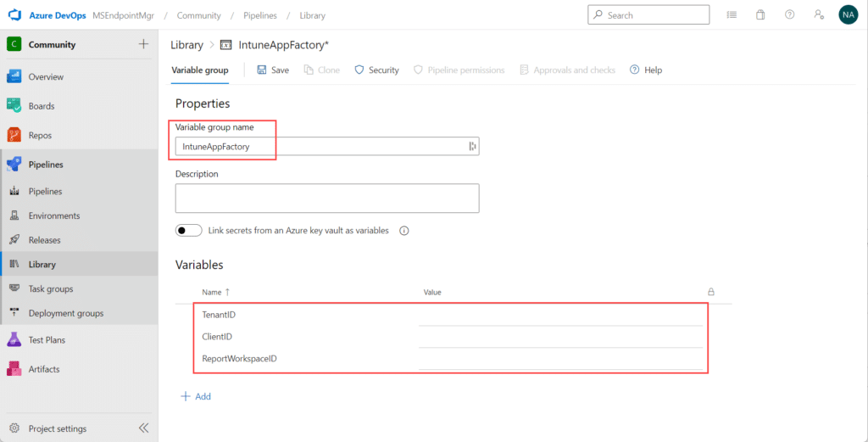Open Pipeline permissions

(x=459, y=70)
